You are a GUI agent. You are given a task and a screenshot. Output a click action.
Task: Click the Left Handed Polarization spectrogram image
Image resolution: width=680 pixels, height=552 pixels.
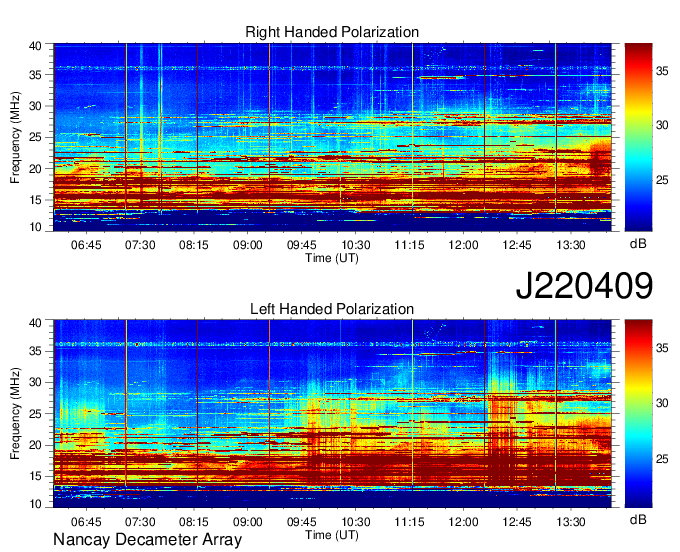click(333, 413)
